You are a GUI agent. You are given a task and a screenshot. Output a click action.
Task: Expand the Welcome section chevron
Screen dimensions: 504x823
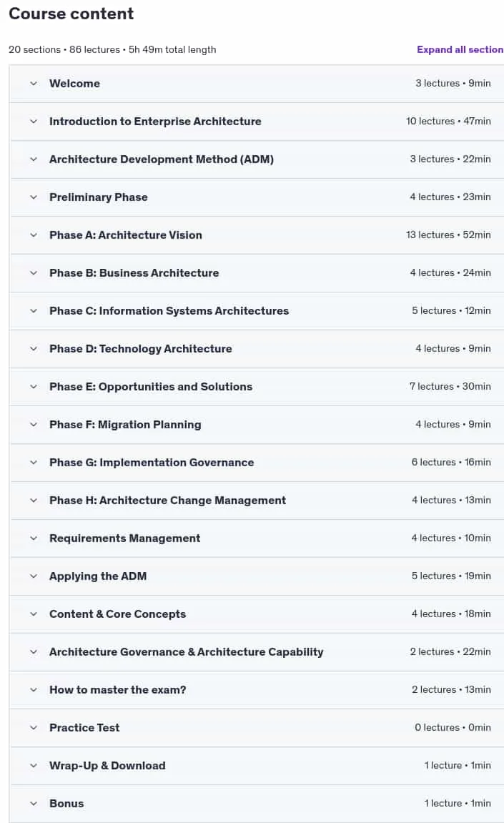(x=34, y=84)
